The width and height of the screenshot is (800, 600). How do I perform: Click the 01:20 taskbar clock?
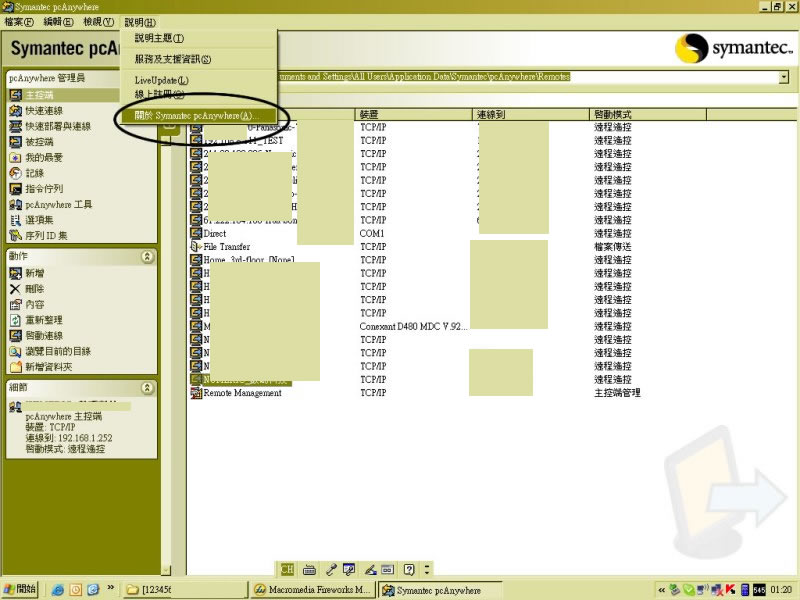click(x=781, y=590)
